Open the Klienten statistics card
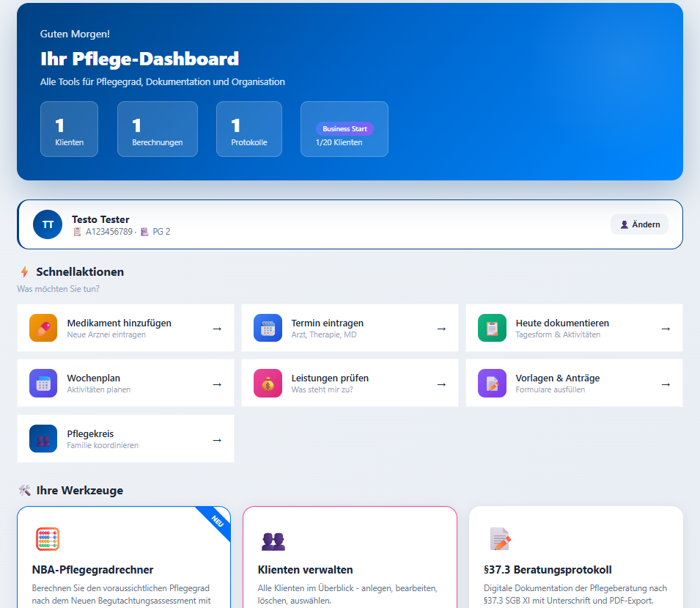Image resolution: width=700 pixels, height=608 pixels. pyautogui.click(x=69, y=129)
